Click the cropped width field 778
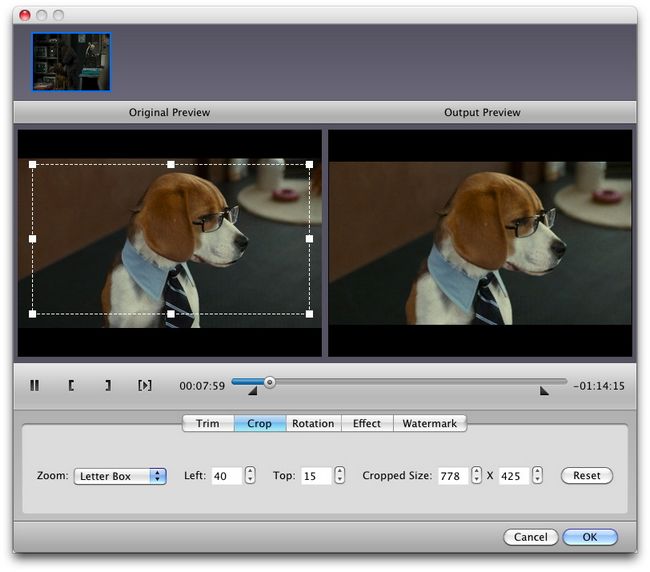 coord(453,476)
